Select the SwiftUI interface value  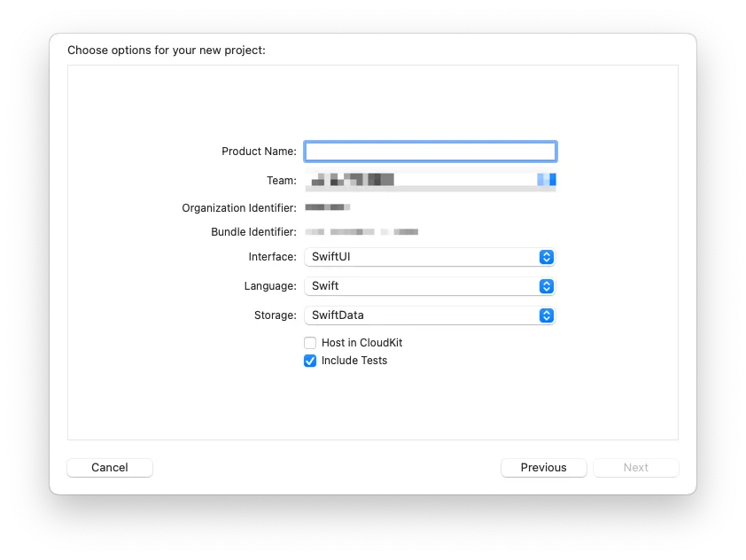click(x=425, y=257)
